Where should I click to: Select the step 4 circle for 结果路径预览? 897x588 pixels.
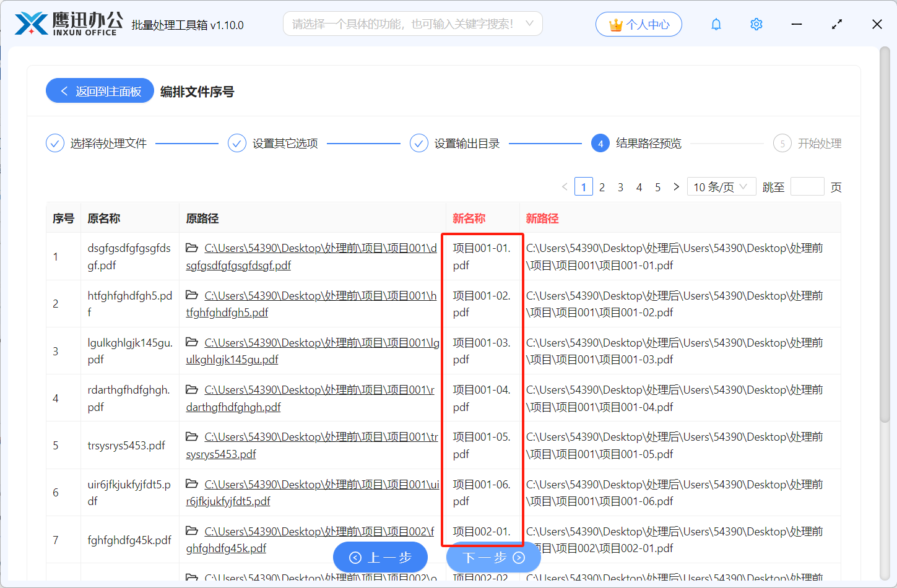[x=600, y=142]
